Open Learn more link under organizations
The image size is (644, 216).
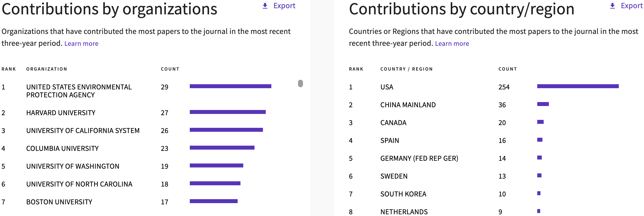point(81,44)
